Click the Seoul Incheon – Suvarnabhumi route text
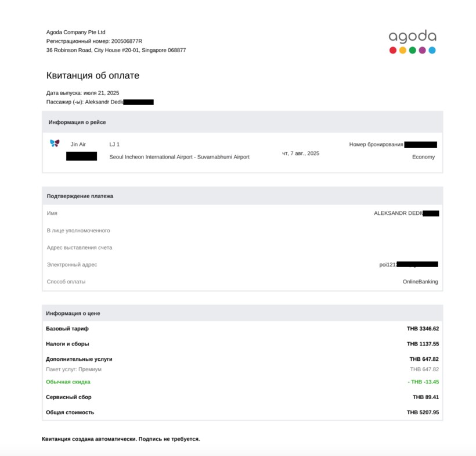 click(x=179, y=157)
